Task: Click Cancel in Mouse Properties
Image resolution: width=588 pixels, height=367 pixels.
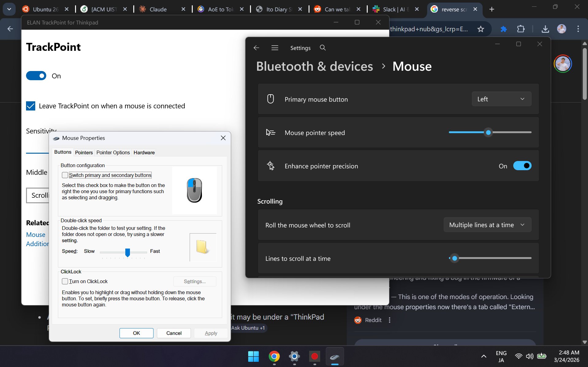Action: click(174, 333)
